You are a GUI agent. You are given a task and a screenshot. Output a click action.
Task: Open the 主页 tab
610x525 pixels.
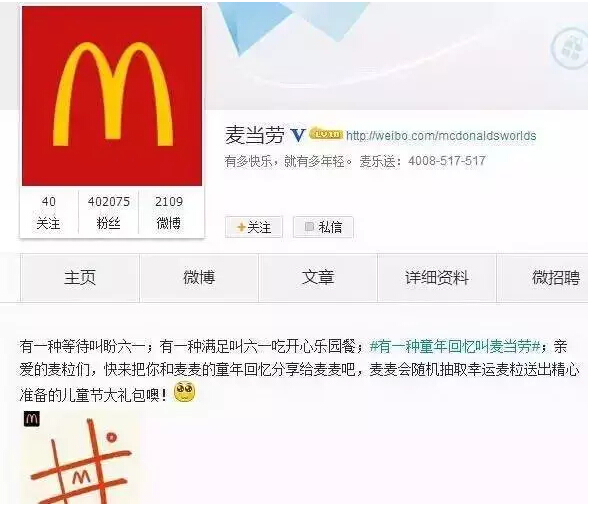coord(80,278)
